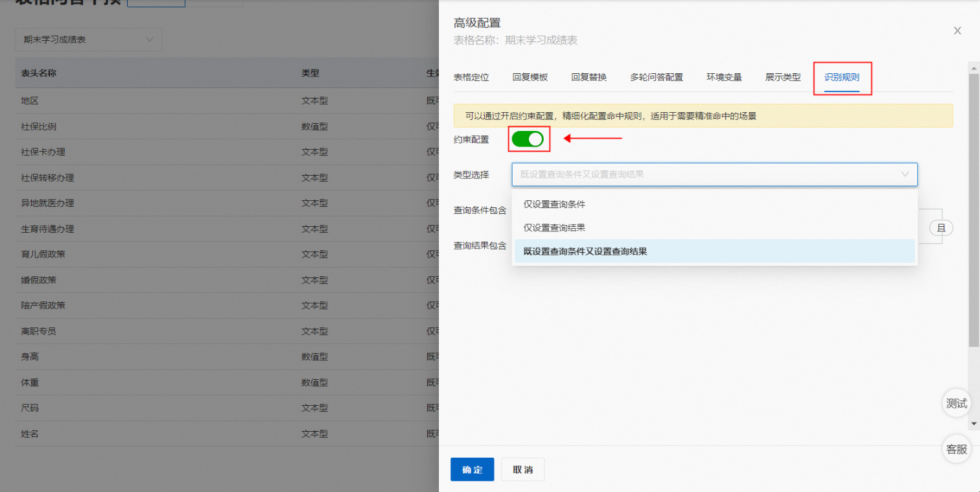Choose 既设置查询条件又设置查询结果 option
The height and width of the screenshot is (492, 980).
pyautogui.click(x=714, y=252)
